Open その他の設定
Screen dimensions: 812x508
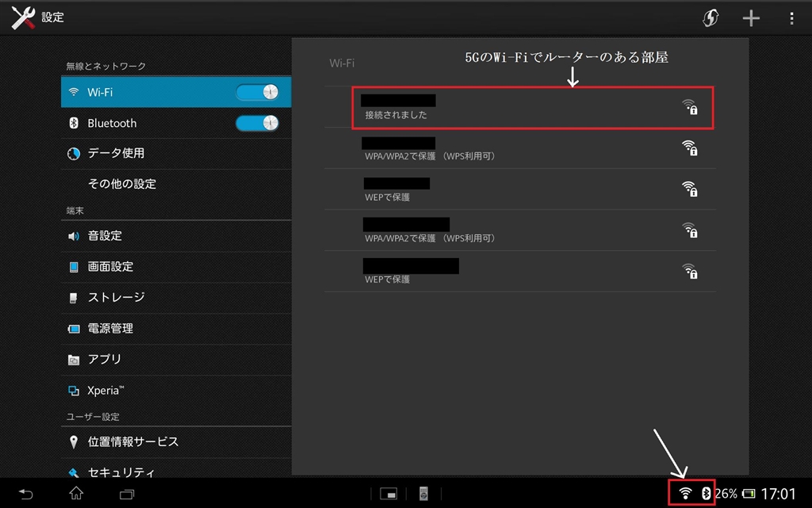pos(176,184)
